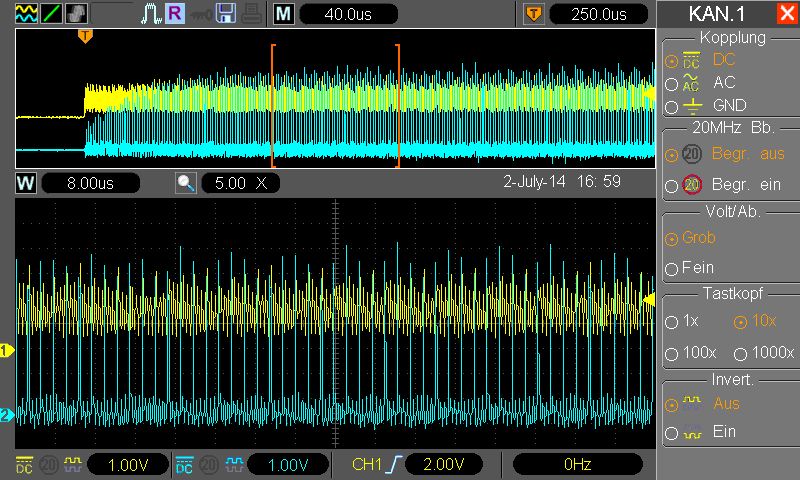Click the purple R run icon
800x480 pixels.
174,14
